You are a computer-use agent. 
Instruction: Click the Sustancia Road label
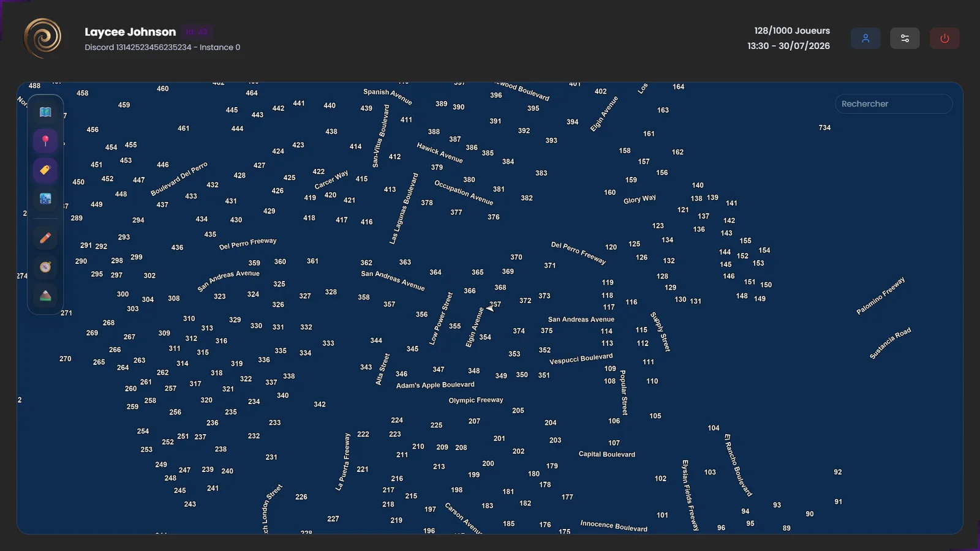point(890,343)
